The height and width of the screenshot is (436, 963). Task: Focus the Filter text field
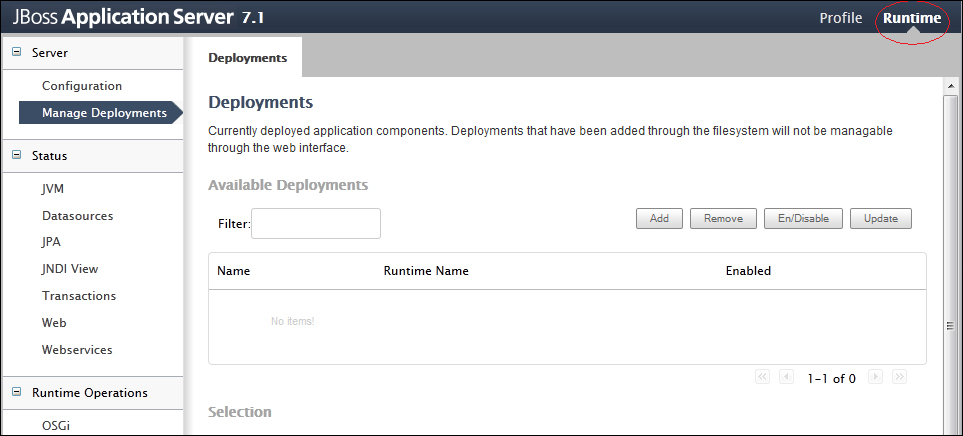pyautogui.click(x=316, y=224)
